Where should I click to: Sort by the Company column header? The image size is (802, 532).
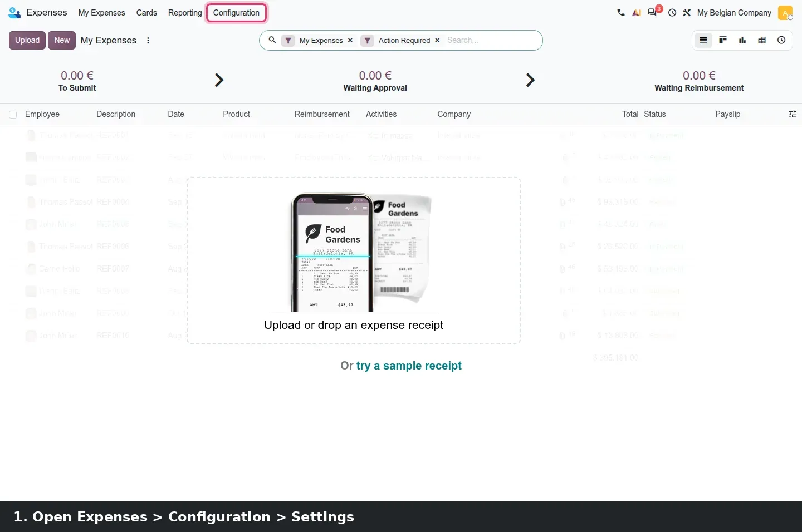point(454,114)
